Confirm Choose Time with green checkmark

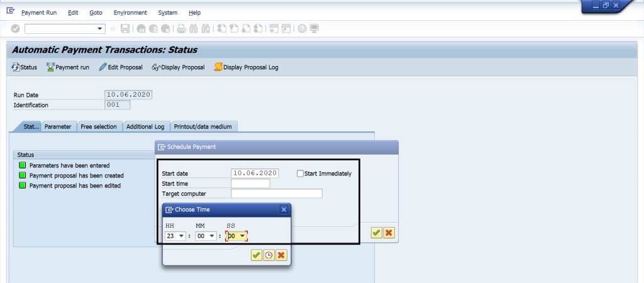click(257, 255)
